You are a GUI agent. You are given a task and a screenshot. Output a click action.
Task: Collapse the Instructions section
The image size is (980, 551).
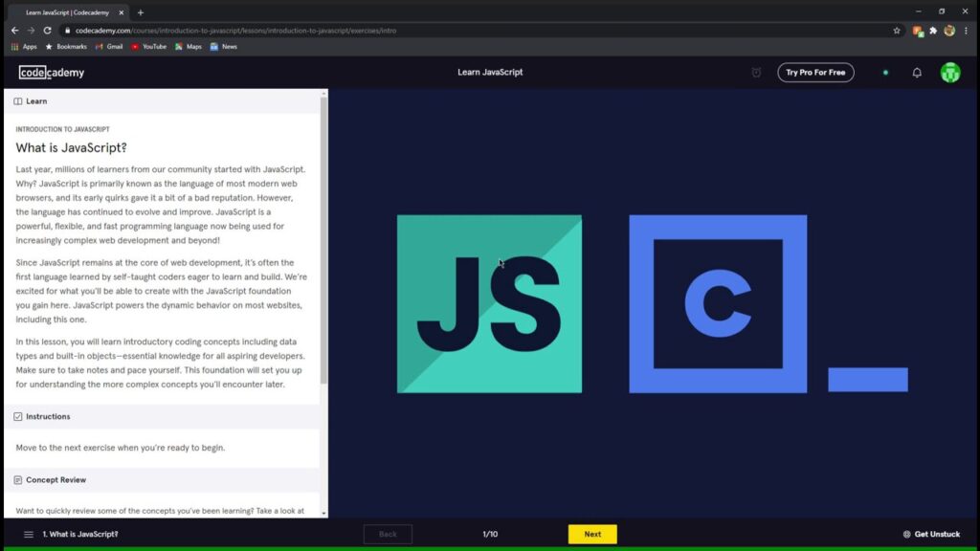47,417
